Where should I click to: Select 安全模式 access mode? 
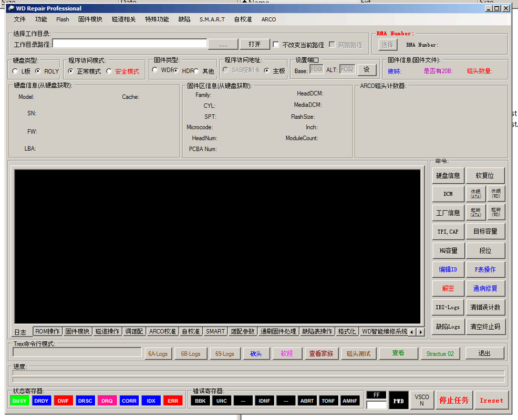(x=109, y=71)
